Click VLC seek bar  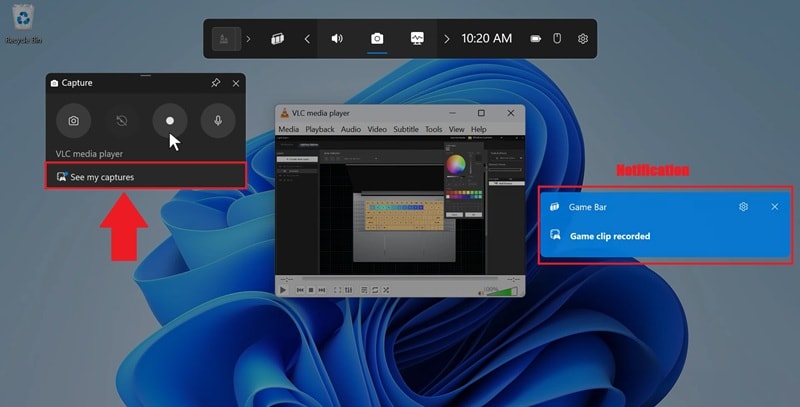click(400, 278)
